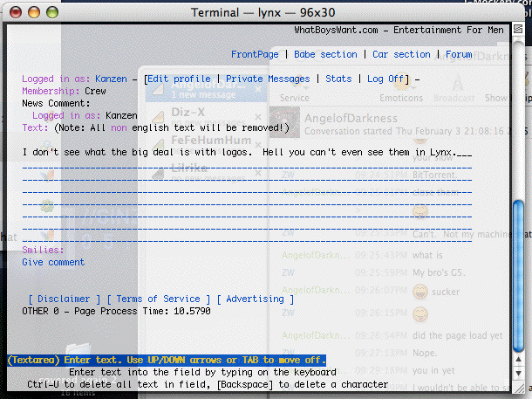Open the FrontPage link
This screenshot has height=399, width=532.
255,54
